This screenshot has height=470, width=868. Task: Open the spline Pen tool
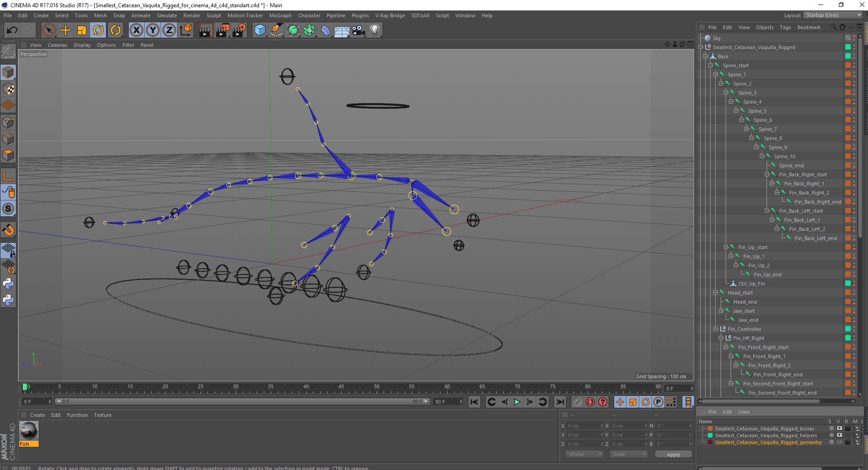point(277,30)
